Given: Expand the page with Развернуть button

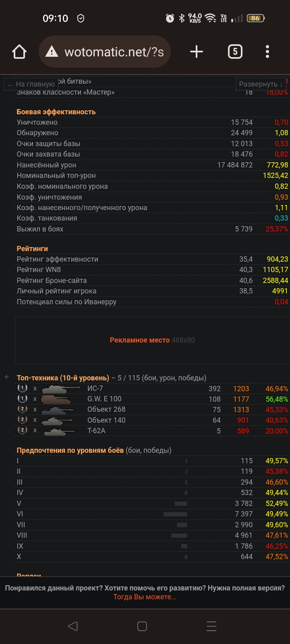Looking at the screenshot, I should (261, 84).
